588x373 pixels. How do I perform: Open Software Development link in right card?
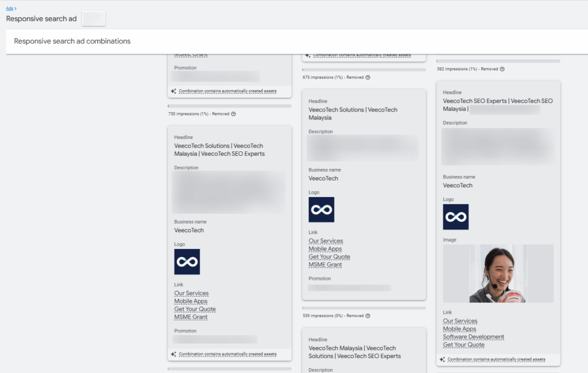[x=473, y=337]
